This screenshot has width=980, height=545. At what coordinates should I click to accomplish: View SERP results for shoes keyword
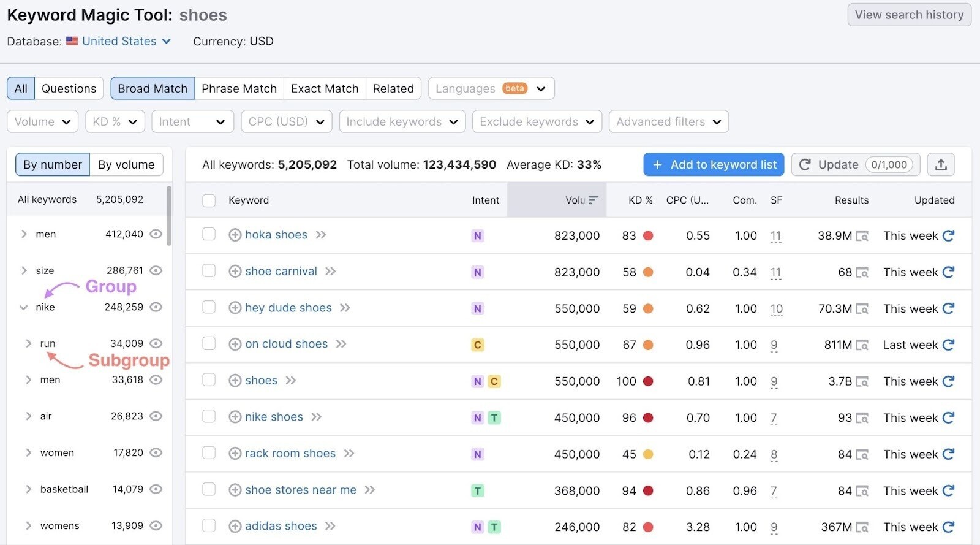(x=862, y=382)
